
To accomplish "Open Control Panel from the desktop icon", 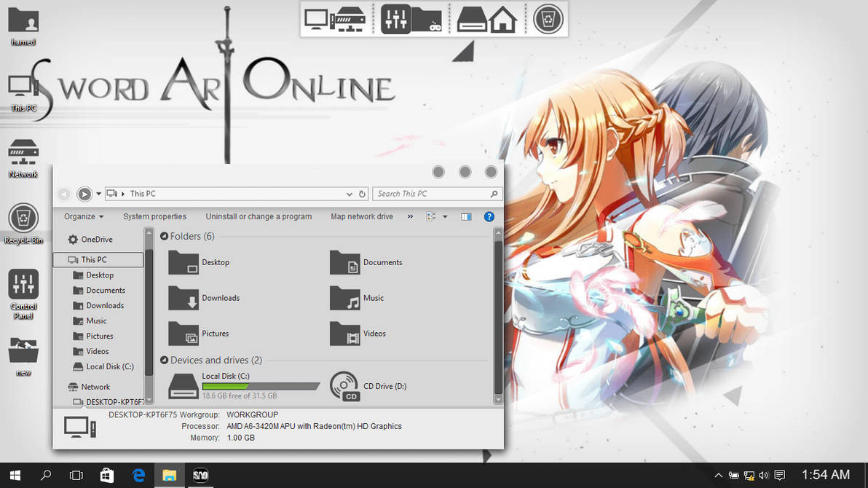I will coord(23,284).
